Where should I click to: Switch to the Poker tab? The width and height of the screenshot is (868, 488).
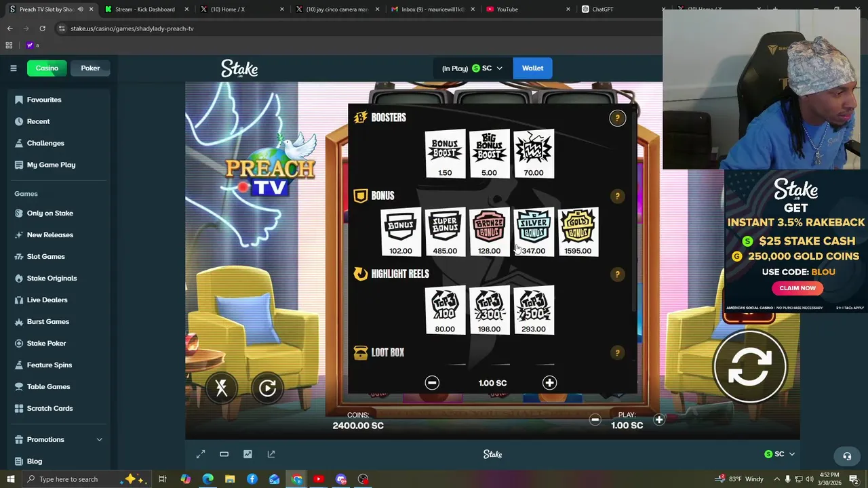[x=90, y=68]
